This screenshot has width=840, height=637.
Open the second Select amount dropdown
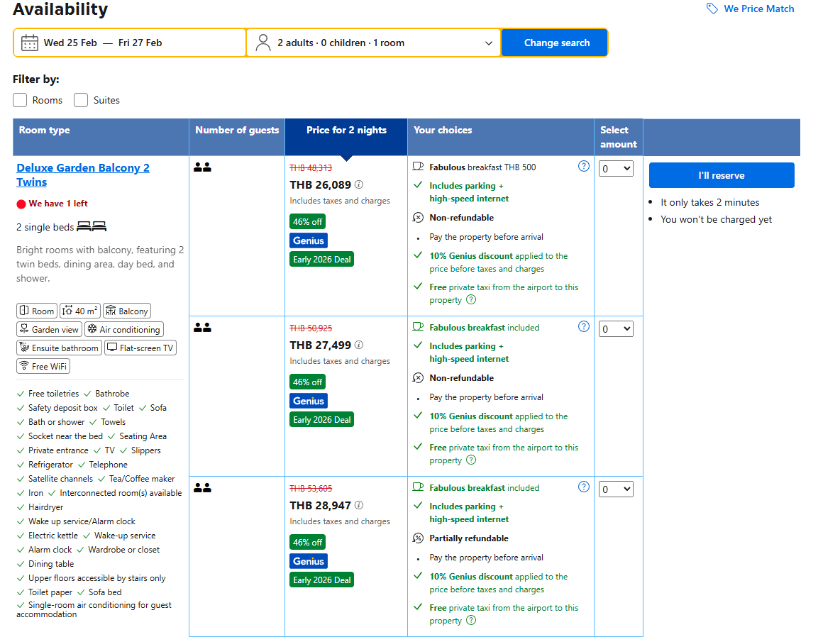coord(615,328)
